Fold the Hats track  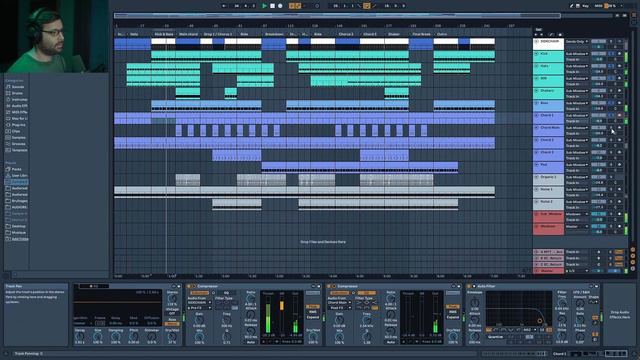pyautogui.click(x=536, y=66)
